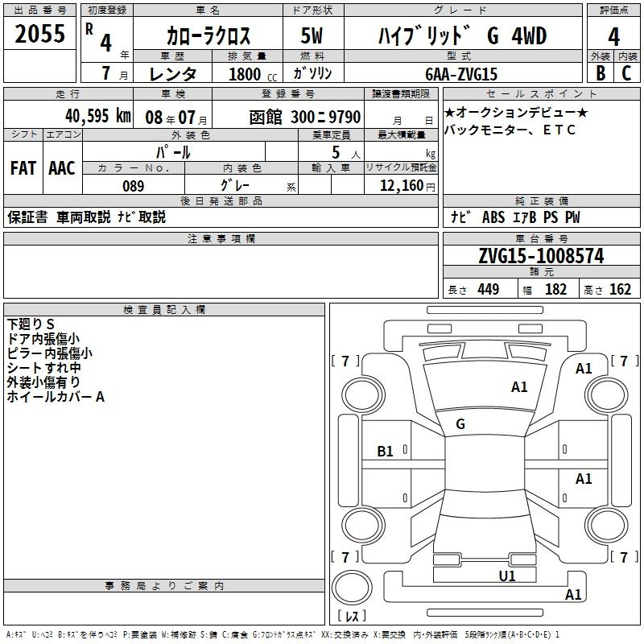The height and width of the screenshot is (644, 644).
Task: Click the [レス] spare tire label
Action: (352, 616)
